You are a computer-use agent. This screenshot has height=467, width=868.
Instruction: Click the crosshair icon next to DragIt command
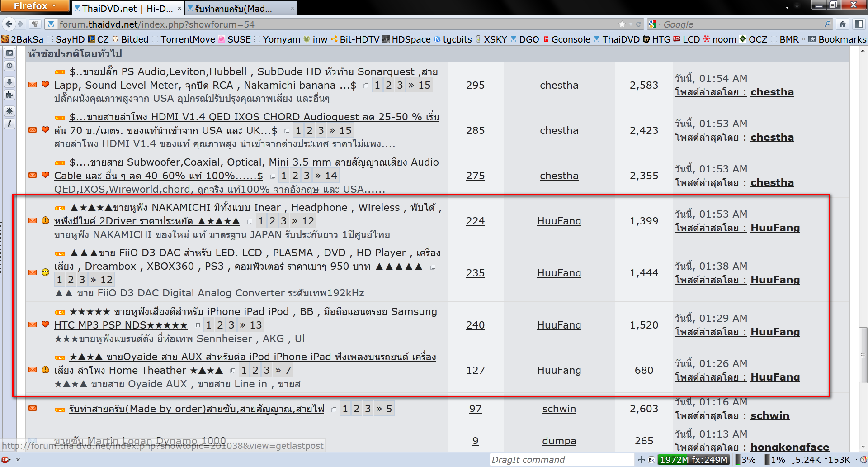point(641,460)
